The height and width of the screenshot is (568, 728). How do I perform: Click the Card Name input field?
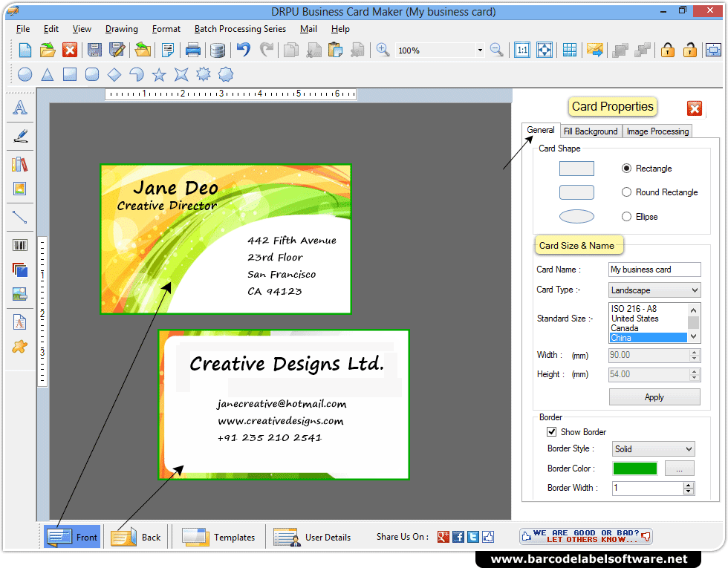click(x=654, y=270)
